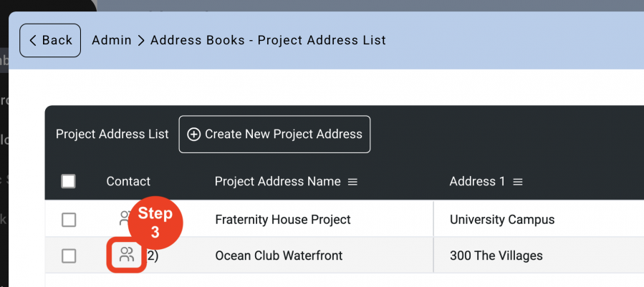Select the University Campus address cell

tap(502, 220)
